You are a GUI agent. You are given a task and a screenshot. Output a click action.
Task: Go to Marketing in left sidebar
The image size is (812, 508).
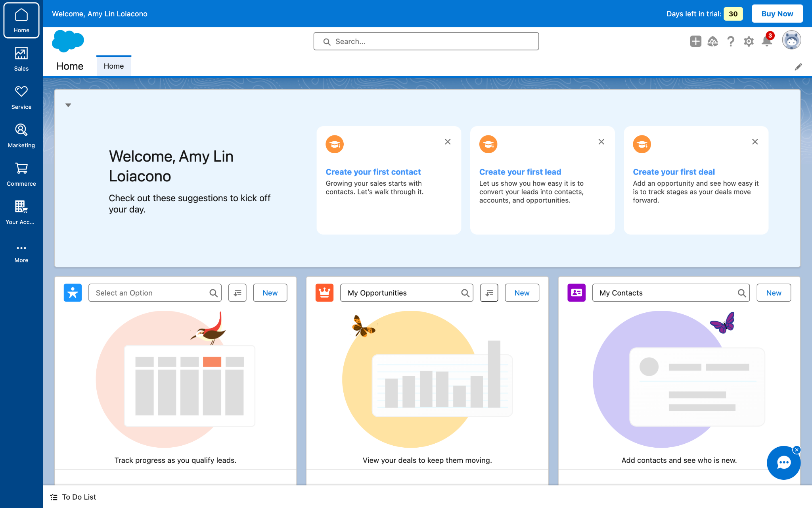21,136
